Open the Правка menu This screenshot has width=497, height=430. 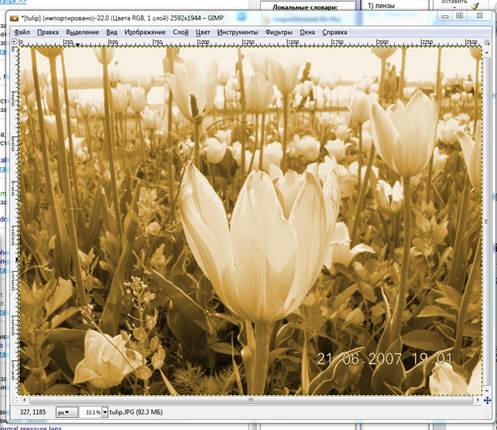click(48, 32)
